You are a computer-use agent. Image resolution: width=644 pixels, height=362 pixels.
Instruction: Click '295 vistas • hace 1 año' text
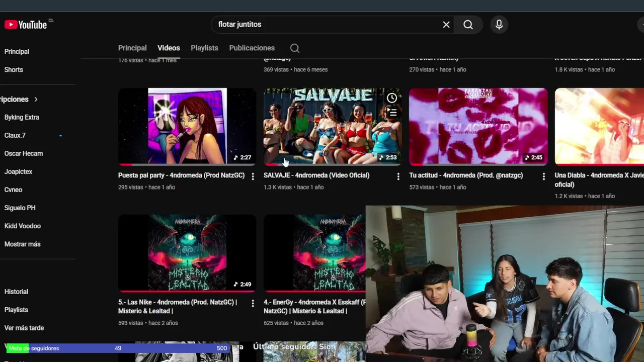tap(146, 187)
